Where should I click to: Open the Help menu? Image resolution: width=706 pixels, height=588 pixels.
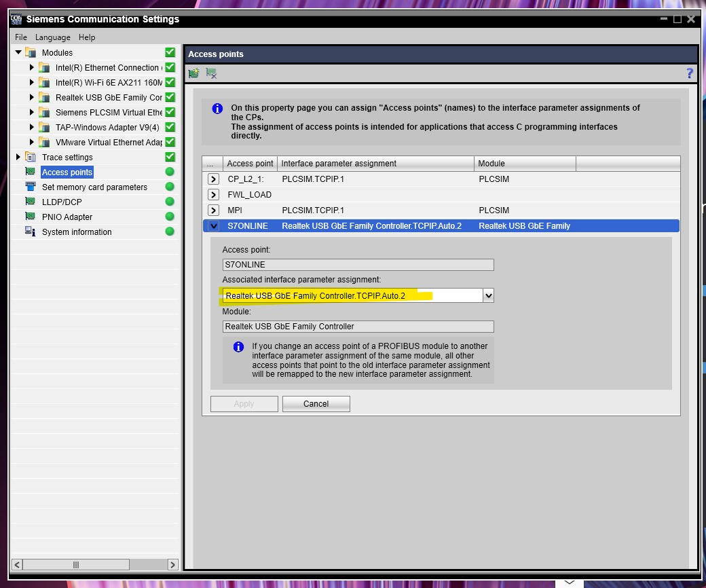click(x=87, y=37)
